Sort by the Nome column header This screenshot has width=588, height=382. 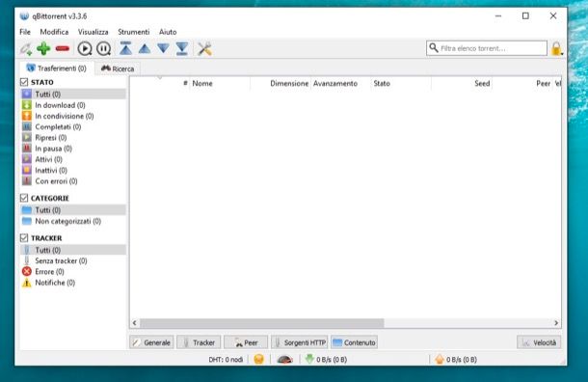pyautogui.click(x=220, y=83)
